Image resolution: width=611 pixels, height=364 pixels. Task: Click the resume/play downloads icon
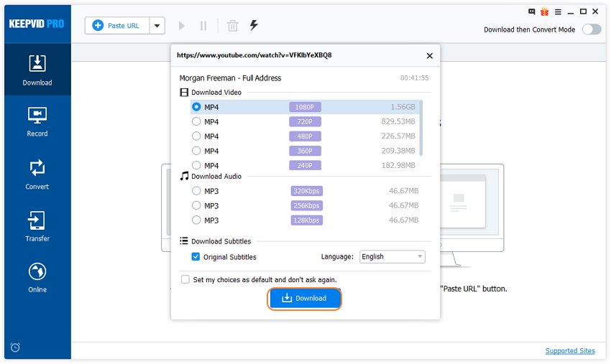[x=182, y=26]
